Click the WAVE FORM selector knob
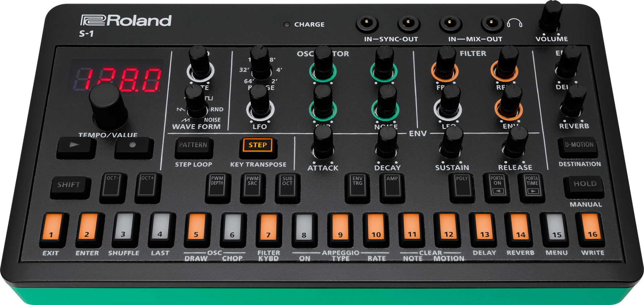 coord(196,102)
